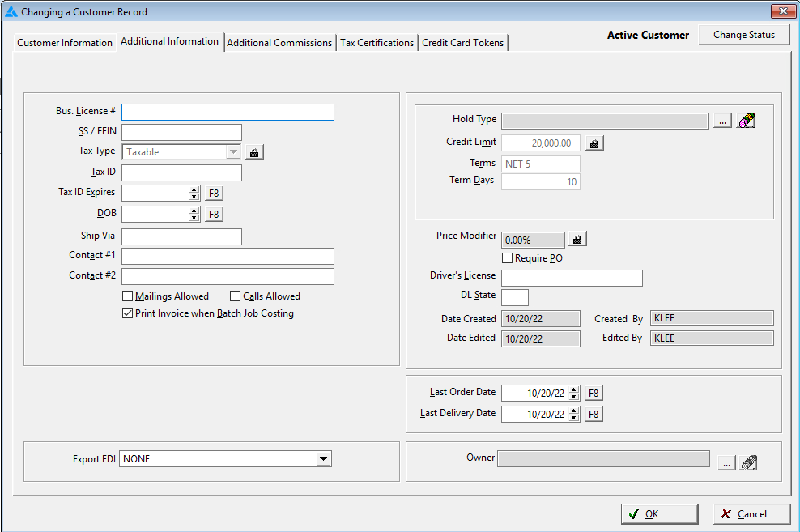Click the eraser icon next to Owner
This screenshot has height=532, width=800.
[x=748, y=462]
